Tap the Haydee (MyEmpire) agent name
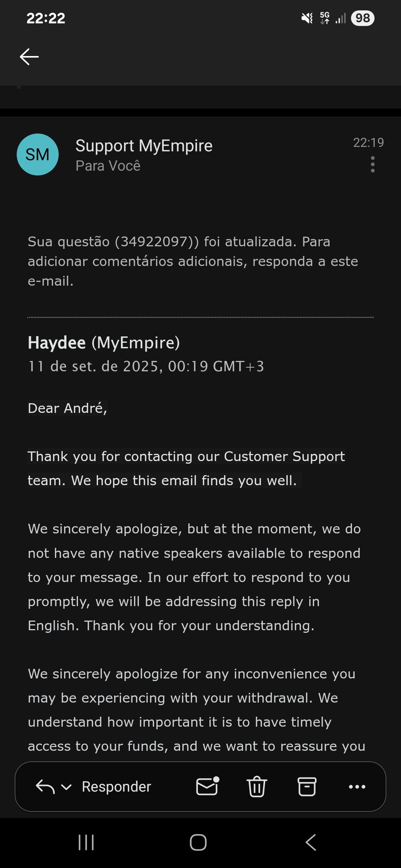This screenshot has height=868, width=401. click(104, 342)
